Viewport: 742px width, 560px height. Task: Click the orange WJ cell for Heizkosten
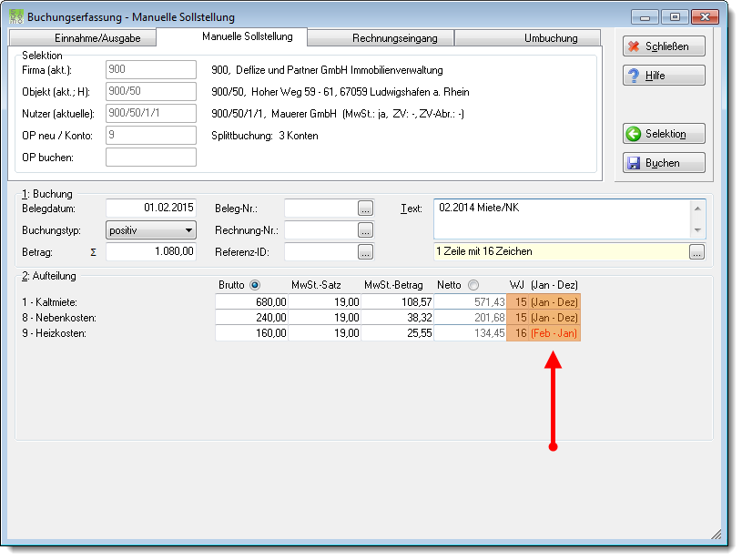[544, 333]
